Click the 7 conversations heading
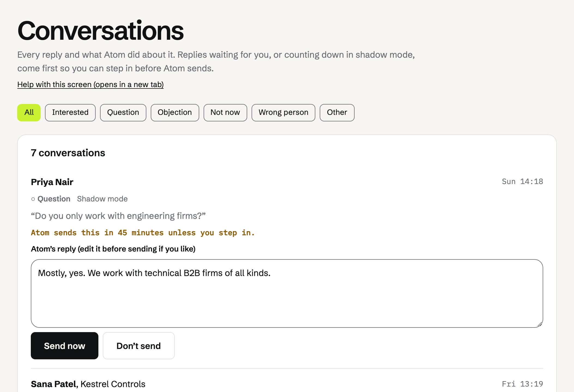This screenshot has height=392, width=574. click(68, 153)
